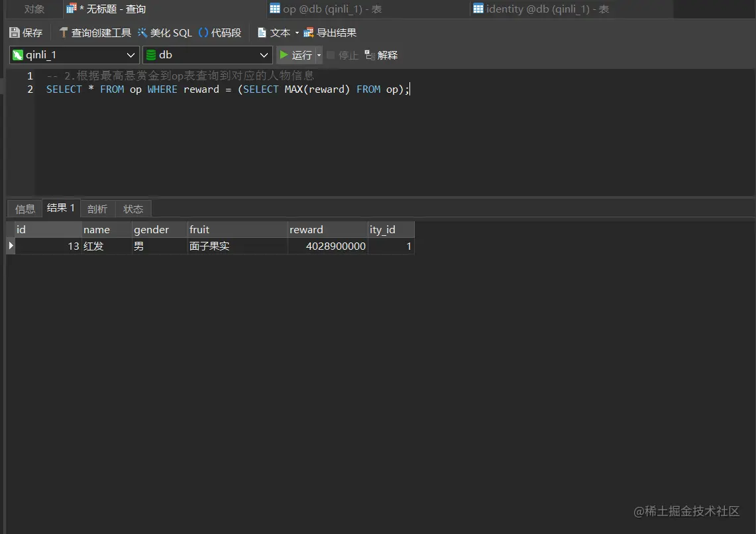The width and height of the screenshot is (756, 534).
Task: Select the gender cell 男
Action: pyautogui.click(x=160, y=246)
